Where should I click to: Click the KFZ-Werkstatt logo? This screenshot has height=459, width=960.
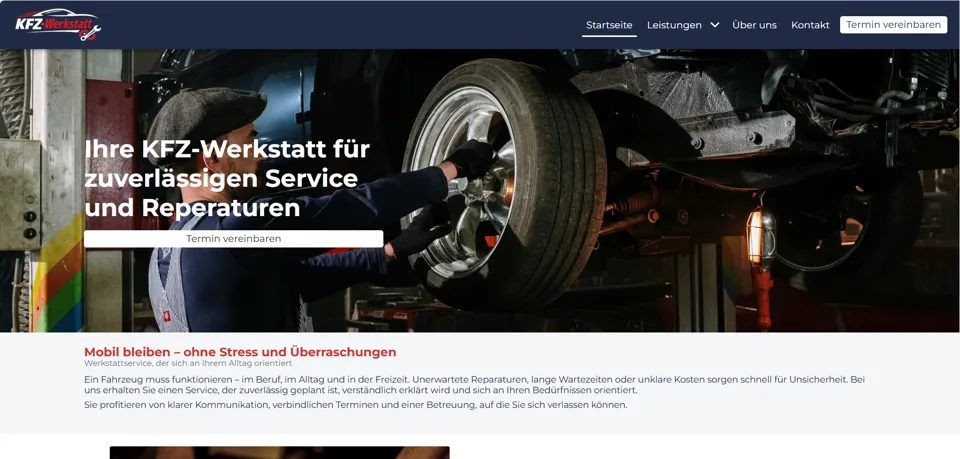(x=58, y=24)
